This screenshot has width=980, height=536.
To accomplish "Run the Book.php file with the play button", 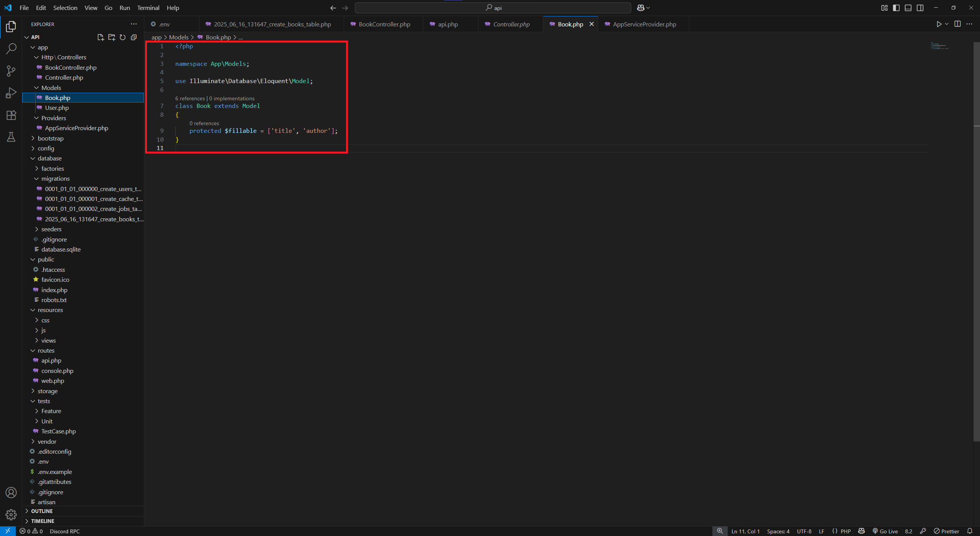I will 939,24.
